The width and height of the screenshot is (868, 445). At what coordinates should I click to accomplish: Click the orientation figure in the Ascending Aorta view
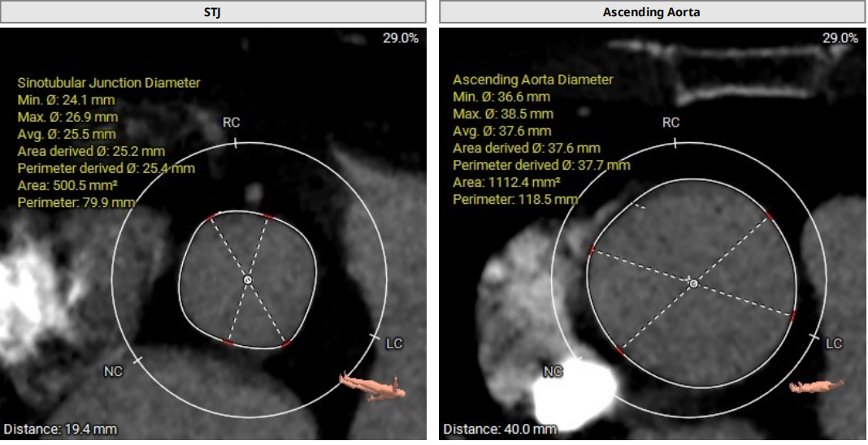click(x=817, y=386)
